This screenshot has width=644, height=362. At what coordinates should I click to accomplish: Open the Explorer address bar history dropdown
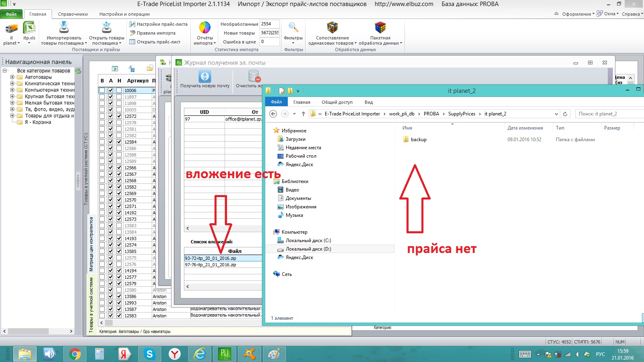click(x=556, y=114)
